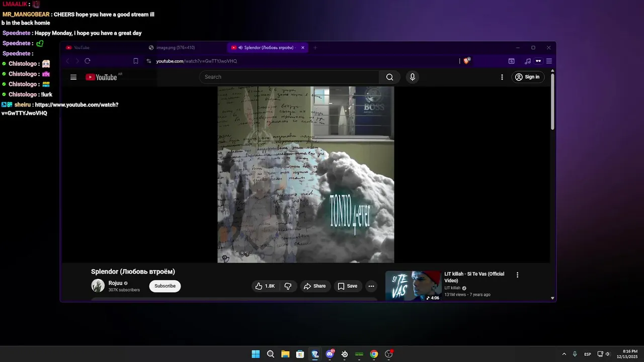Show hidden system tray icons
Viewport: 644px width, 362px height.
[564, 354]
